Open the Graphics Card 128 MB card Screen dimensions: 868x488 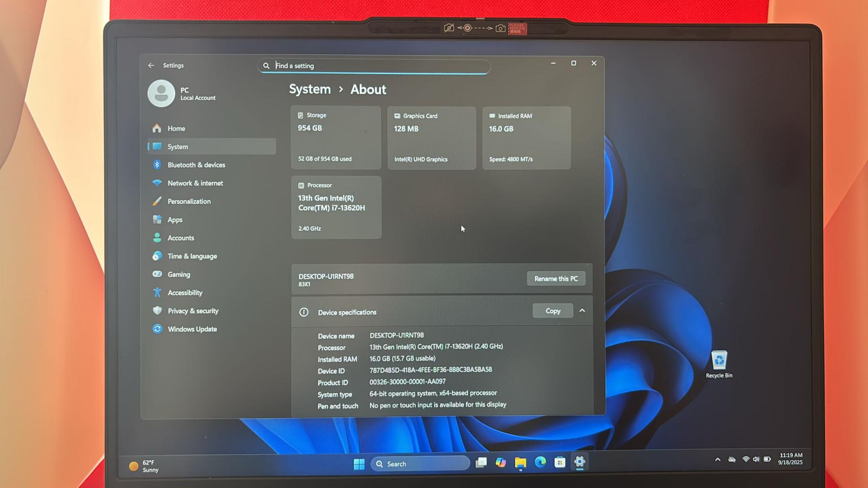[x=432, y=138]
